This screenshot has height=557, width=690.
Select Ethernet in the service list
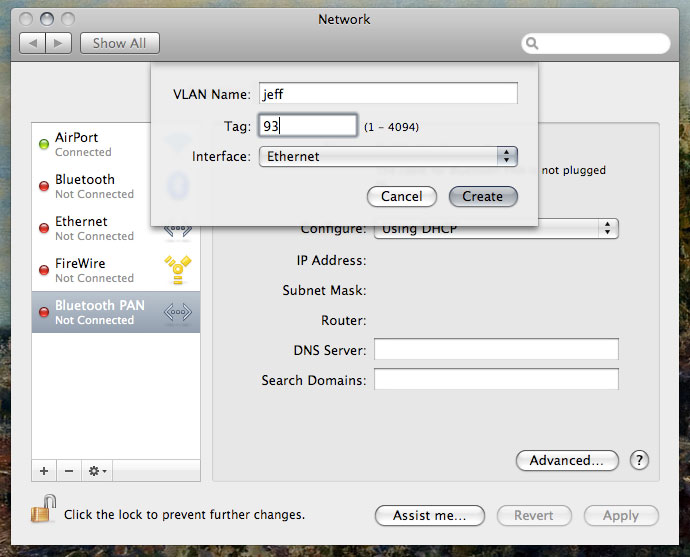coord(116,228)
